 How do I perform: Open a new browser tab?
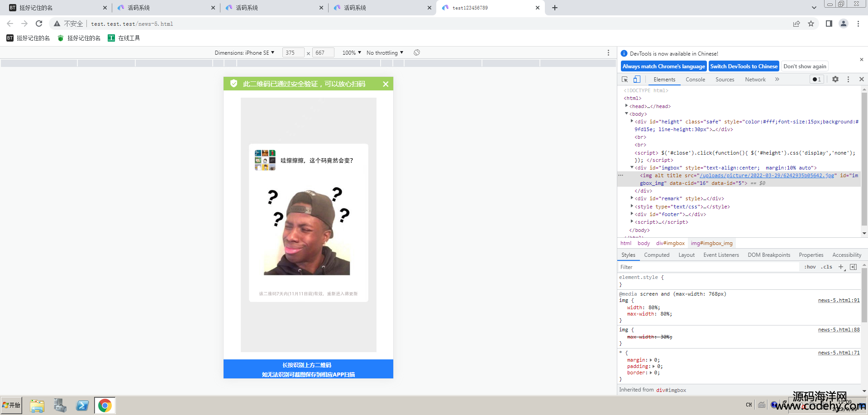(555, 8)
